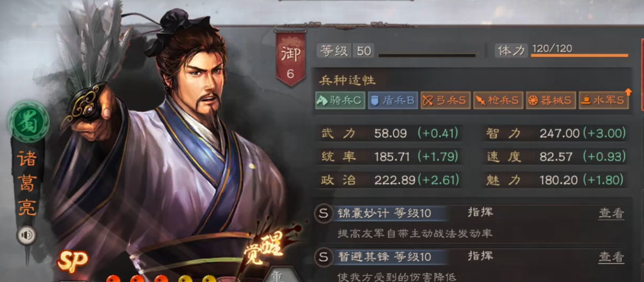Toggle the speaker voice icon
This screenshot has width=644, height=282.
27,235
